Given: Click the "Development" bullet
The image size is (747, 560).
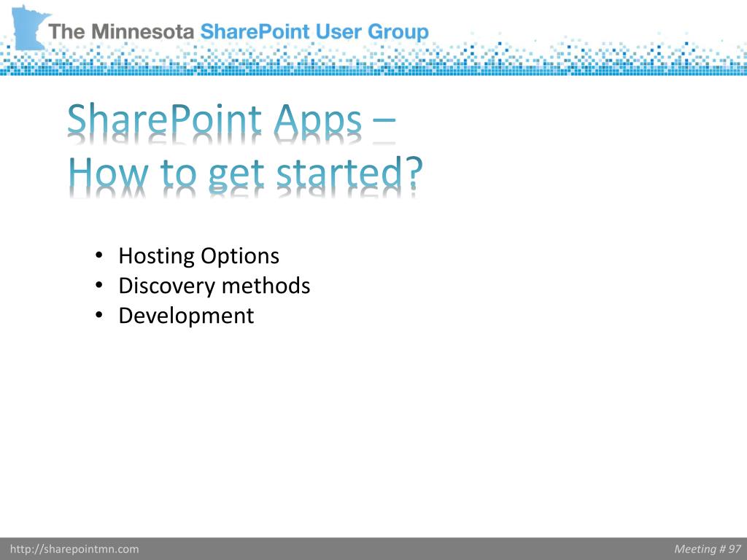Looking at the screenshot, I should 186,316.
